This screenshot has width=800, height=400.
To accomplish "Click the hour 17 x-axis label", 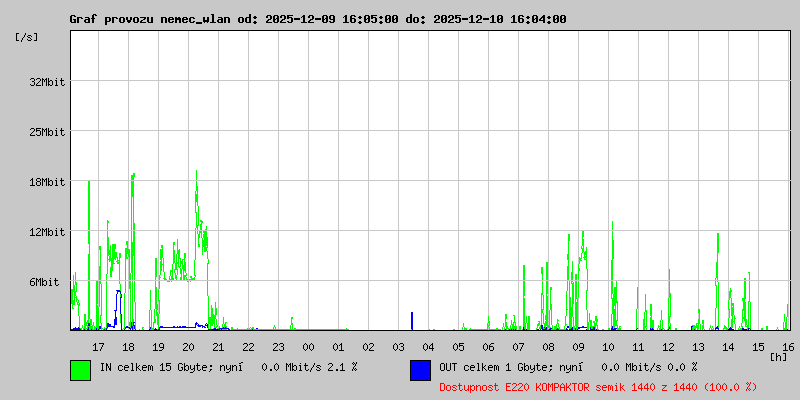I will (x=98, y=347).
